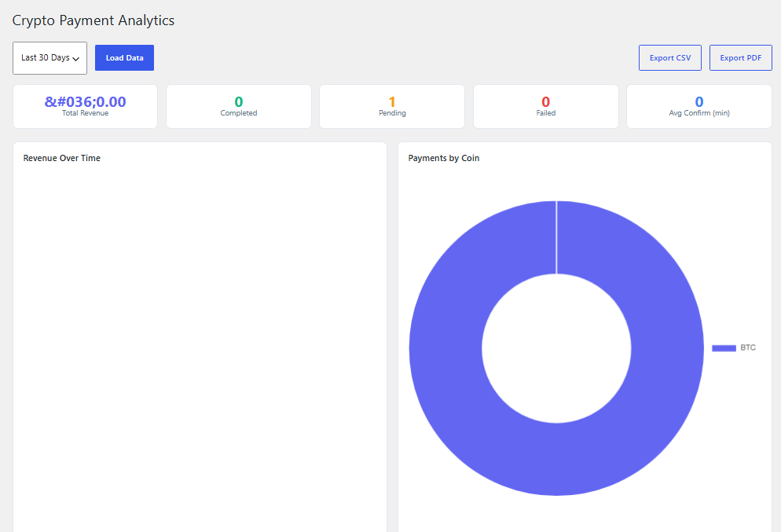Toggle the BTC legend label

point(748,347)
